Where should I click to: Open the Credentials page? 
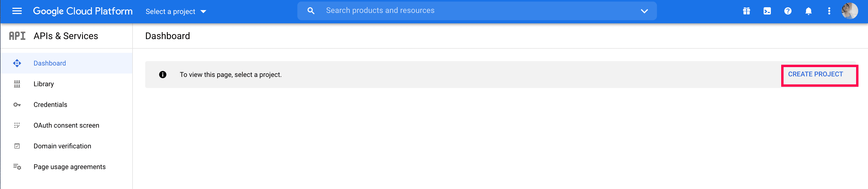(50, 105)
